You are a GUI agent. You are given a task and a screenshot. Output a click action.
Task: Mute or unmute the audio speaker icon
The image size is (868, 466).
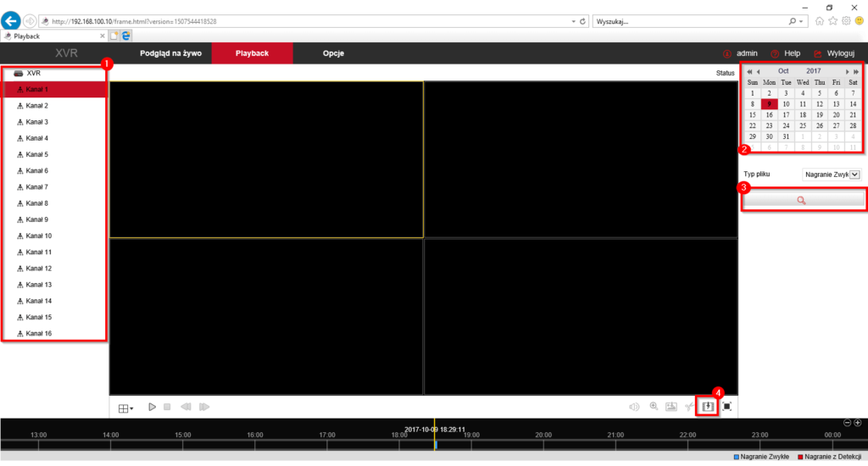click(634, 407)
